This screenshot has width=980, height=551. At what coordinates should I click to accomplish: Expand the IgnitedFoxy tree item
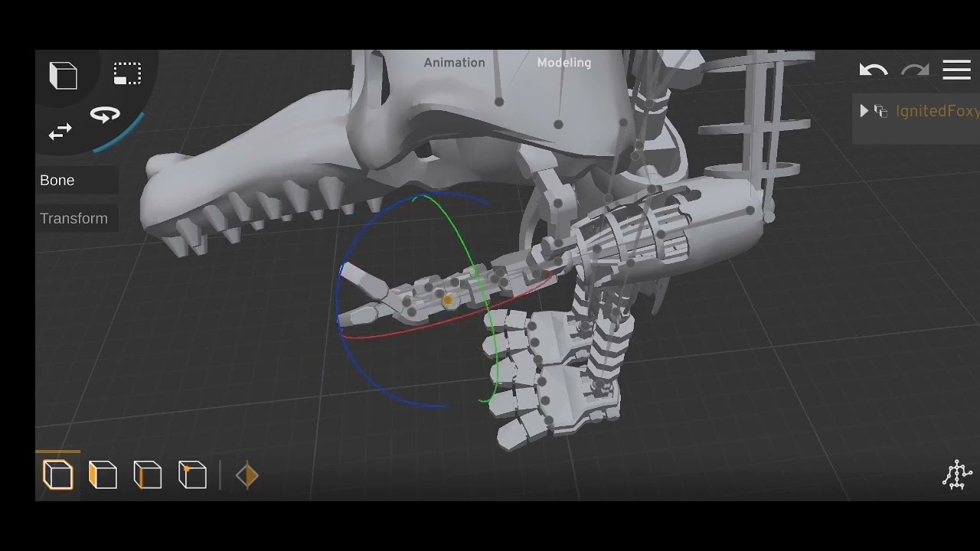tap(864, 111)
